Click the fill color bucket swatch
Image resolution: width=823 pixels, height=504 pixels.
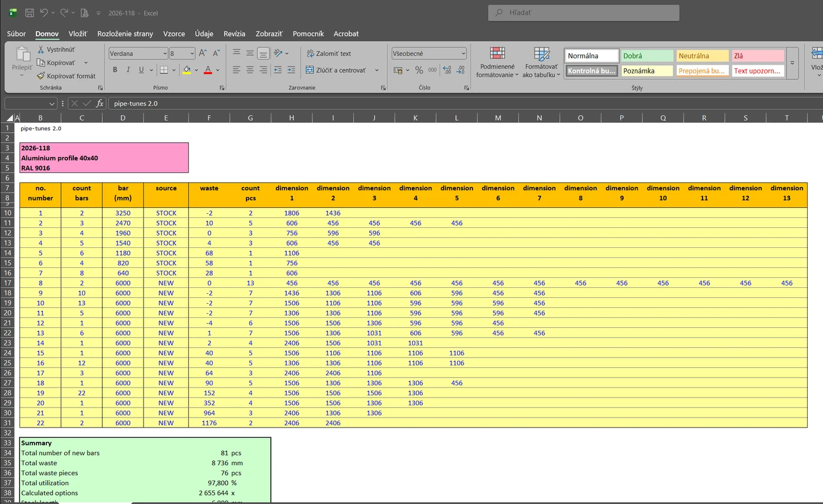187,70
